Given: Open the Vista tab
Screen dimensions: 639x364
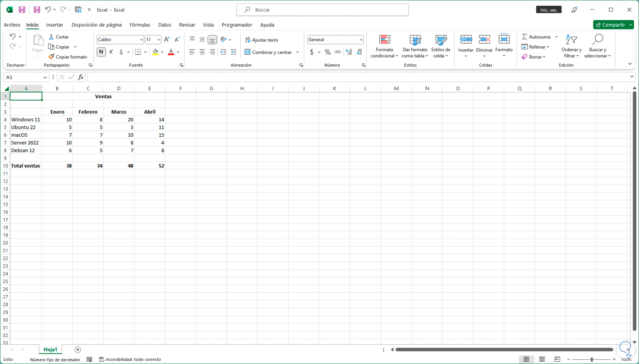Looking at the screenshot, I should point(208,25).
